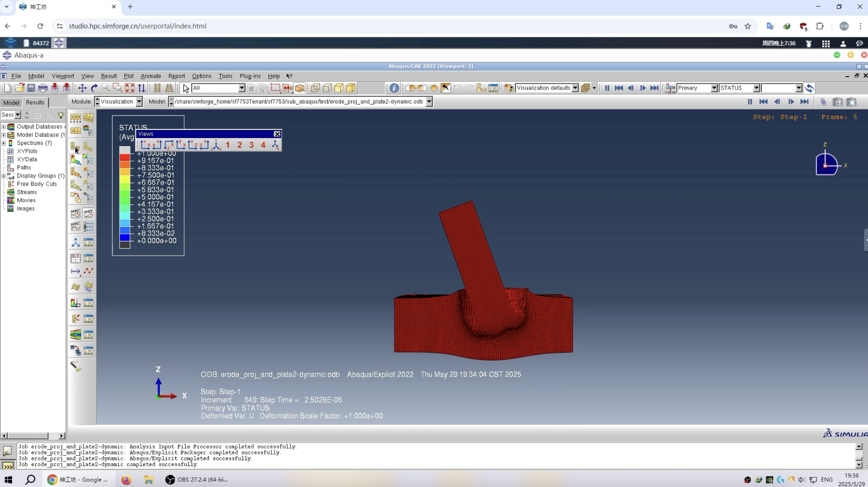This screenshot has height=487, width=868.
Task: Click Plot Deformed Shape icon
Action: click(x=88, y=146)
